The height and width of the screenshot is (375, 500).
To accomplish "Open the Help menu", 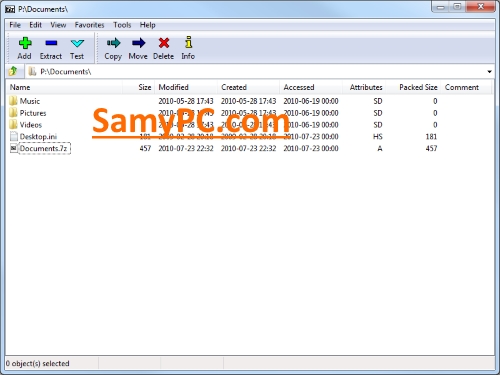I will [147, 25].
